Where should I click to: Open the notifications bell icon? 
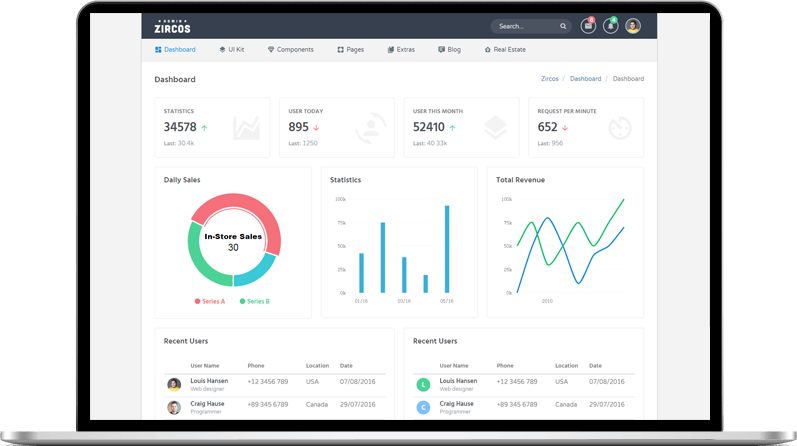(610, 26)
